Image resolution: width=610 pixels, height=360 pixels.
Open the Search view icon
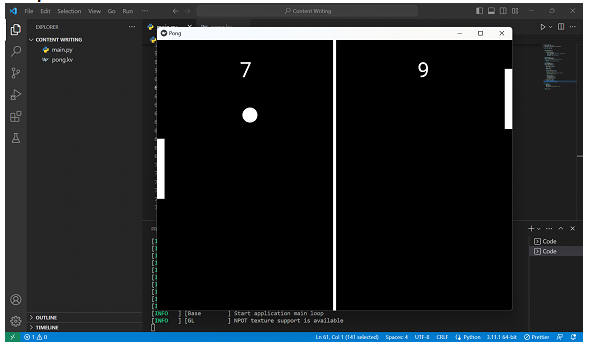pyautogui.click(x=16, y=51)
